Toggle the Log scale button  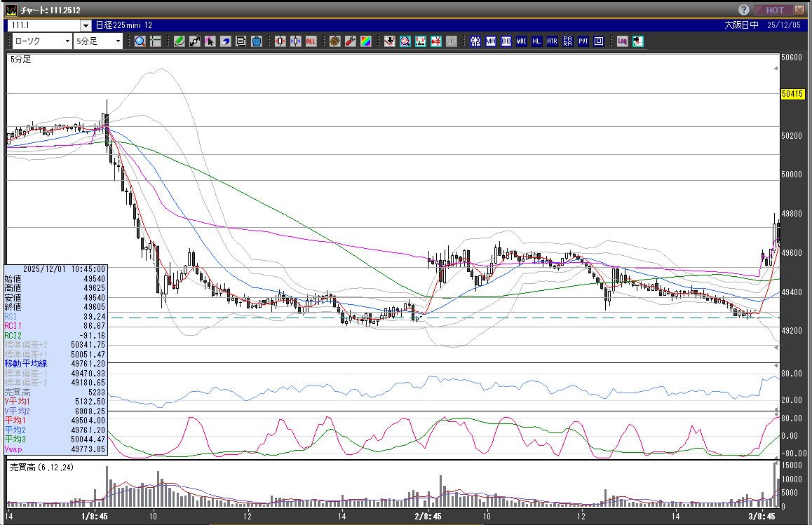tap(622, 41)
